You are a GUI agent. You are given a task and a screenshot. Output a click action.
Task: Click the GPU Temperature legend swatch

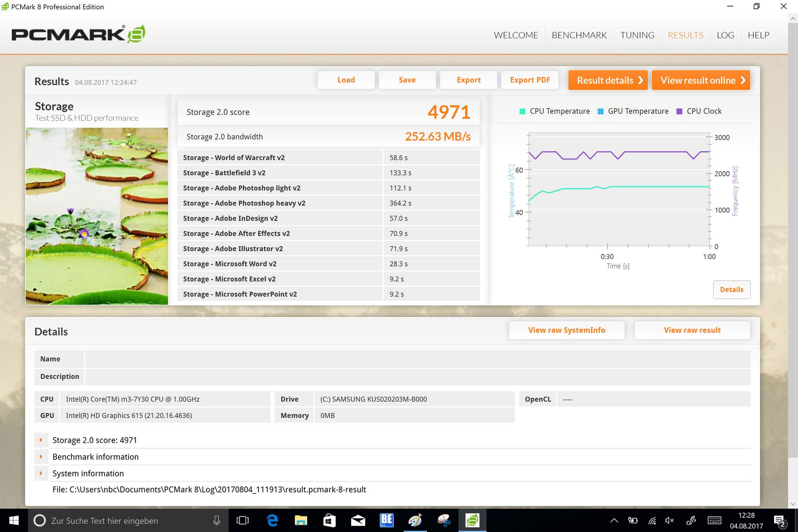point(601,111)
